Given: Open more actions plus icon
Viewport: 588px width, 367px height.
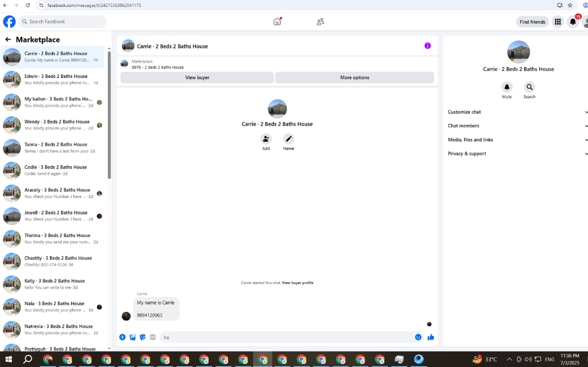Looking at the screenshot, I should coord(122,337).
